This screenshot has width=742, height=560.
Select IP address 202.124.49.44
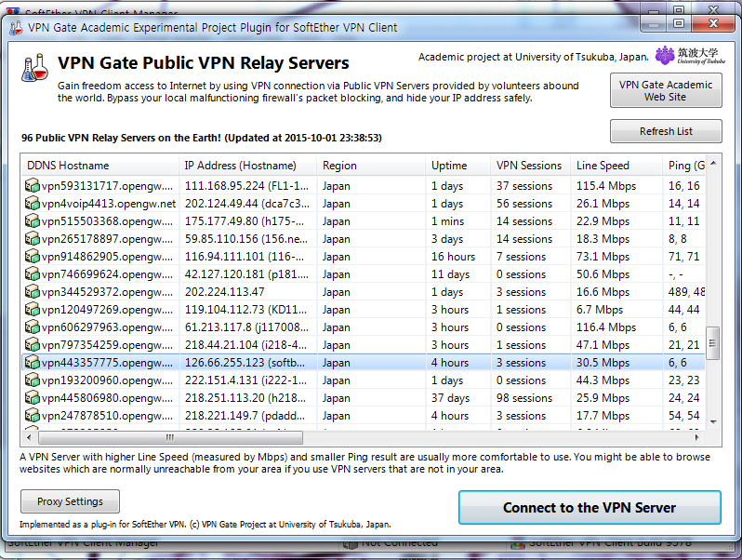246,203
